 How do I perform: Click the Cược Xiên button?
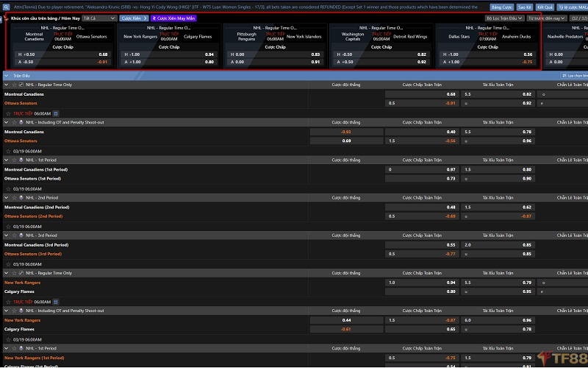pyautogui.click(x=134, y=18)
